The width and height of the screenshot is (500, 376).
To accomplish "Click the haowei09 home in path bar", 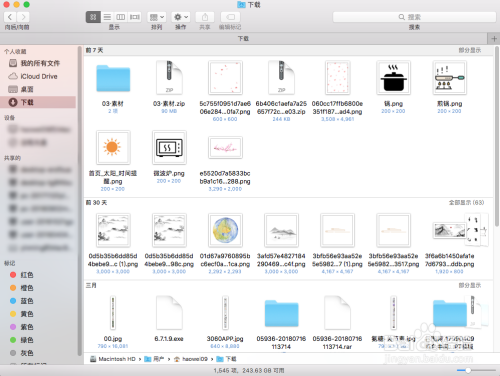I will (191, 359).
